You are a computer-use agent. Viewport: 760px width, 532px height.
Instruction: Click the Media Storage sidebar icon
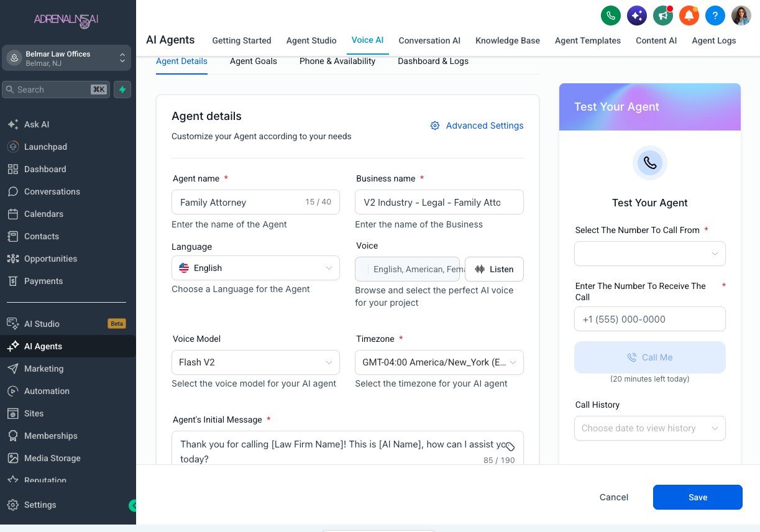12,458
